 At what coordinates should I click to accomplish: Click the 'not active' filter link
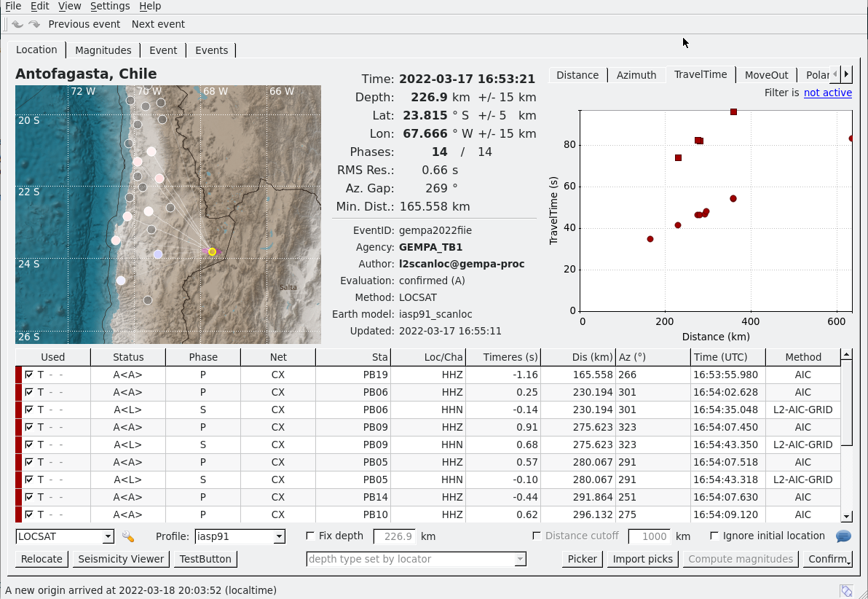[827, 93]
